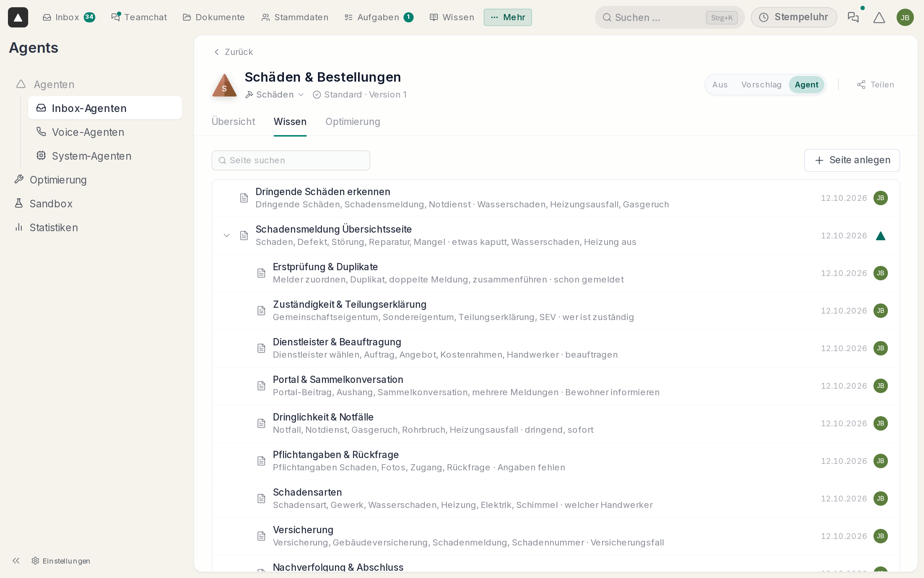Open Aufgaben in top navigation
Image resolution: width=924 pixels, height=578 pixels.
coord(378,17)
